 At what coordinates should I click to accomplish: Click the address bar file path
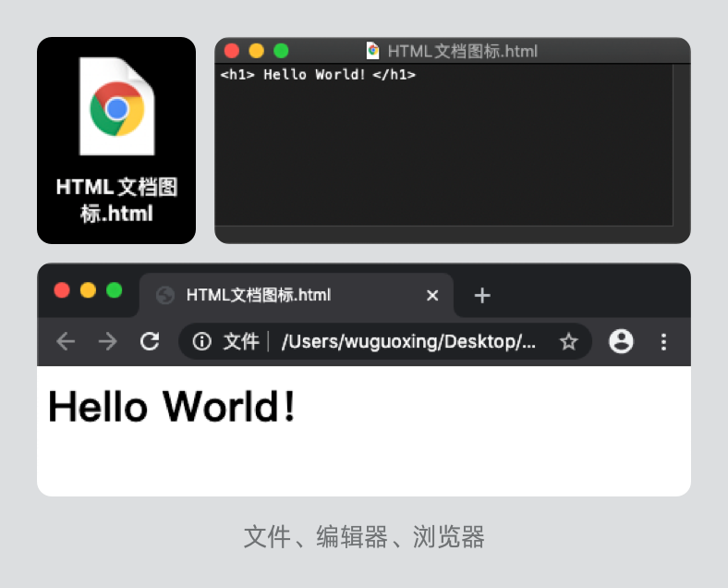(x=408, y=341)
